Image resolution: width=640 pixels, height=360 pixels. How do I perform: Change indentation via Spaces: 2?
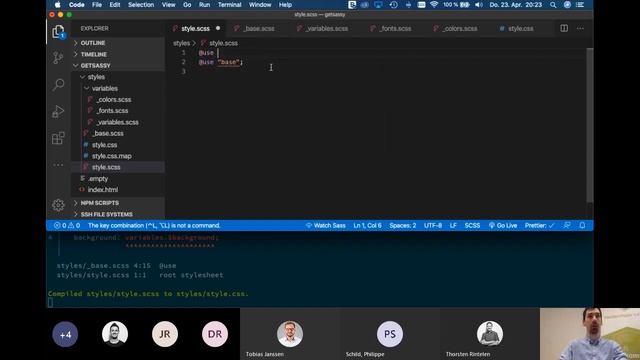coord(402,225)
